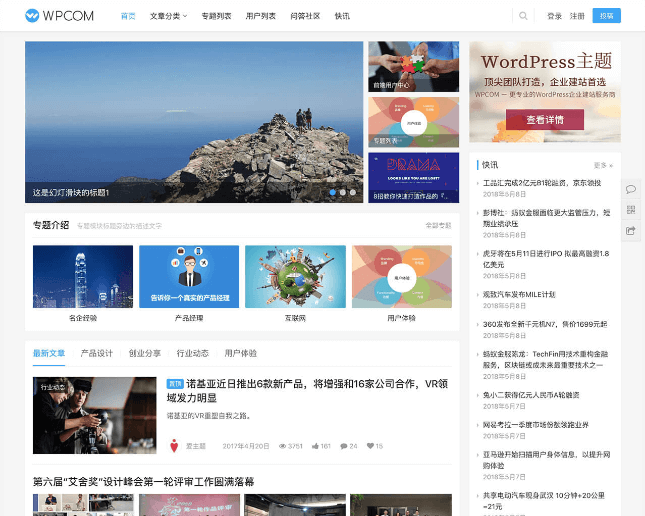
Task: Click the slide caption 这是幻灯滑块的标题1
Action: coord(71,192)
